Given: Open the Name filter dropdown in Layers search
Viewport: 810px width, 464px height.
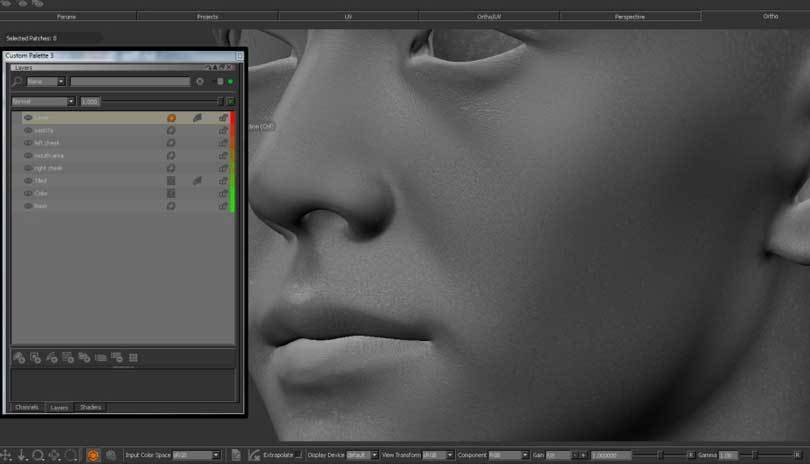Looking at the screenshot, I should (x=46, y=82).
